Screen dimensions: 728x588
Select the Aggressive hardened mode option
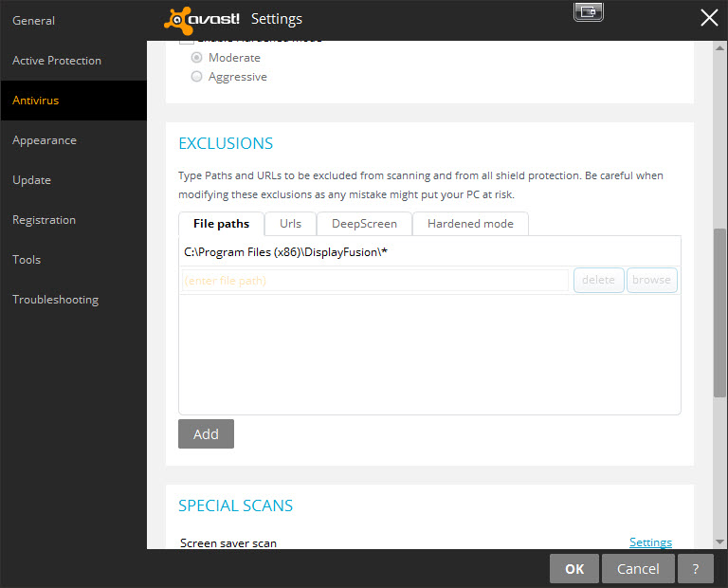click(197, 77)
